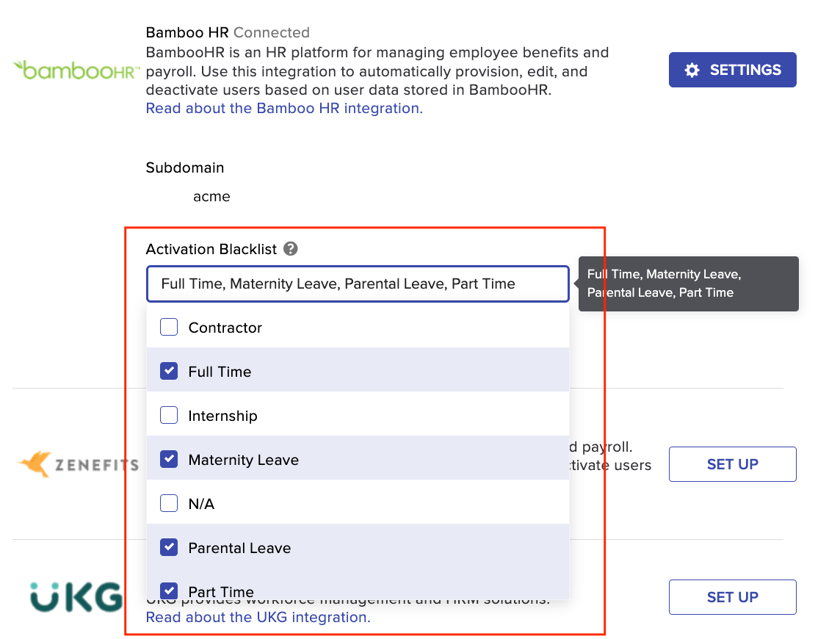This screenshot has height=639, width=840.
Task: Click the UKG logo
Action: pyautogui.click(x=76, y=597)
